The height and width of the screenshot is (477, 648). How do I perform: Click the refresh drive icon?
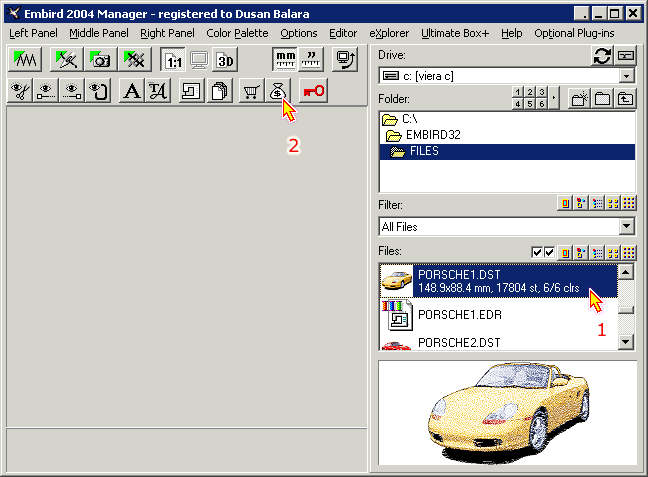point(602,55)
